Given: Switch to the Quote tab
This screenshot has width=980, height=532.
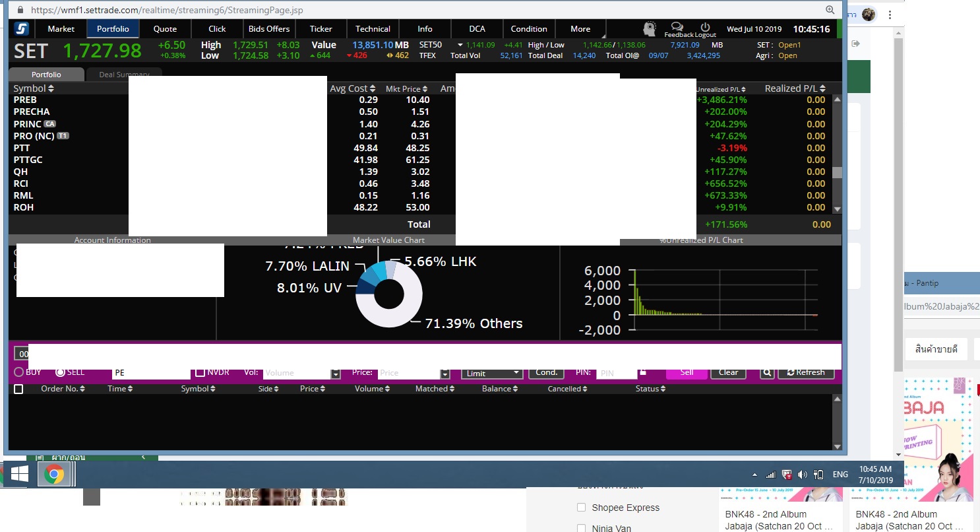Looking at the screenshot, I should coord(165,29).
